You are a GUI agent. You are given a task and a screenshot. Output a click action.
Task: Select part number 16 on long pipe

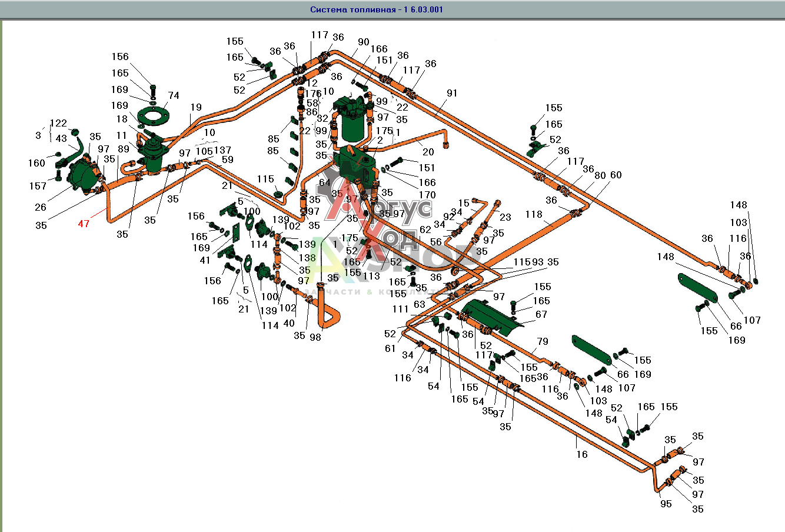(581, 454)
